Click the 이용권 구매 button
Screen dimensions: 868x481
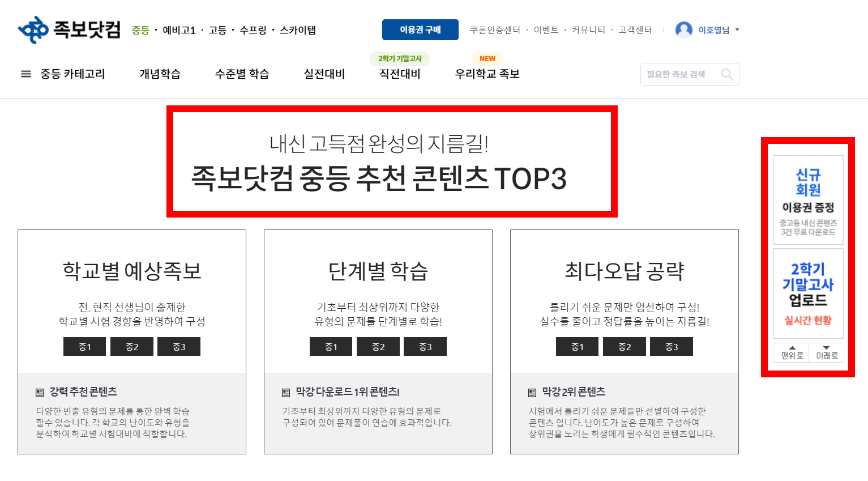[x=420, y=29]
